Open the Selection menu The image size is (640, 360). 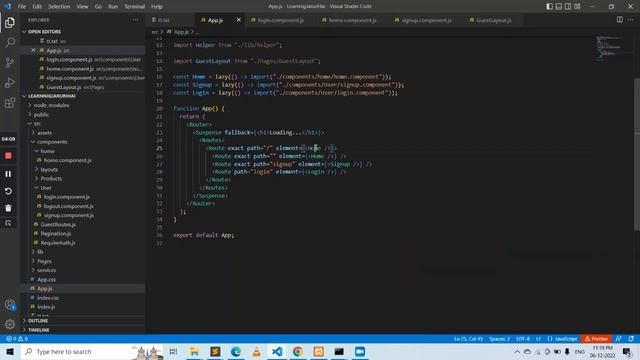pyautogui.click(x=59, y=7)
